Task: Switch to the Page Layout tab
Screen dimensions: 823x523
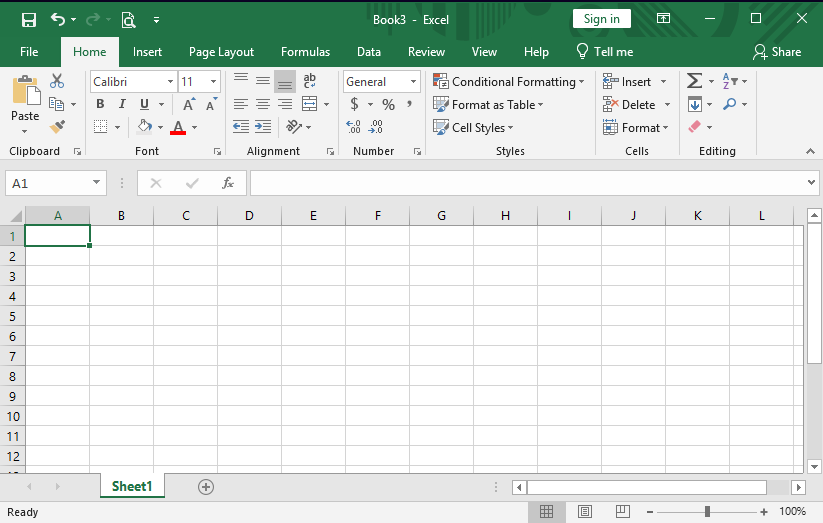Action: coord(221,51)
